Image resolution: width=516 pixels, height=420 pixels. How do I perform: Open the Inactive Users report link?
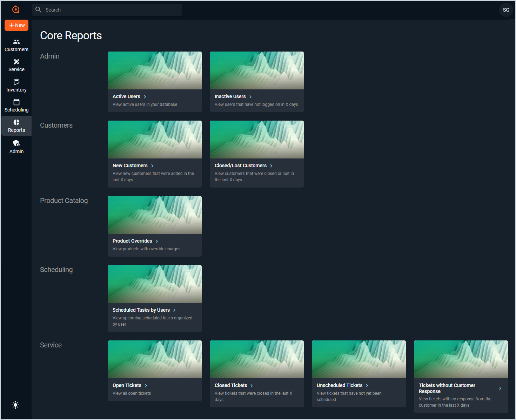point(230,96)
